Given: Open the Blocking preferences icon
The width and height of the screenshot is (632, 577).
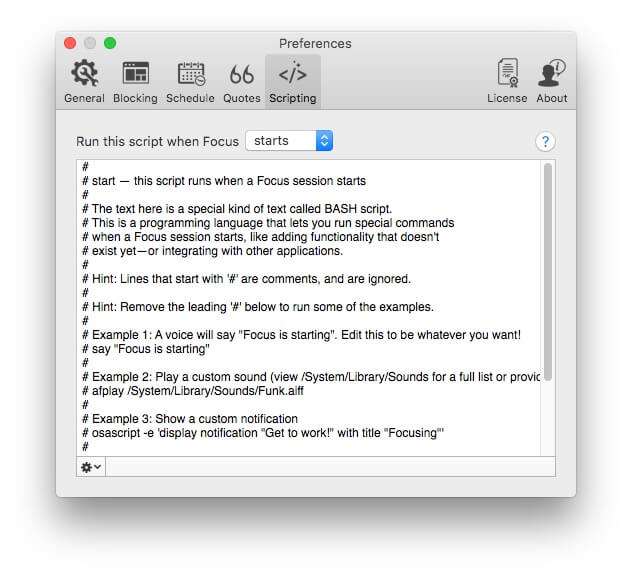Looking at the screenshot, I should tap(135, 73).
